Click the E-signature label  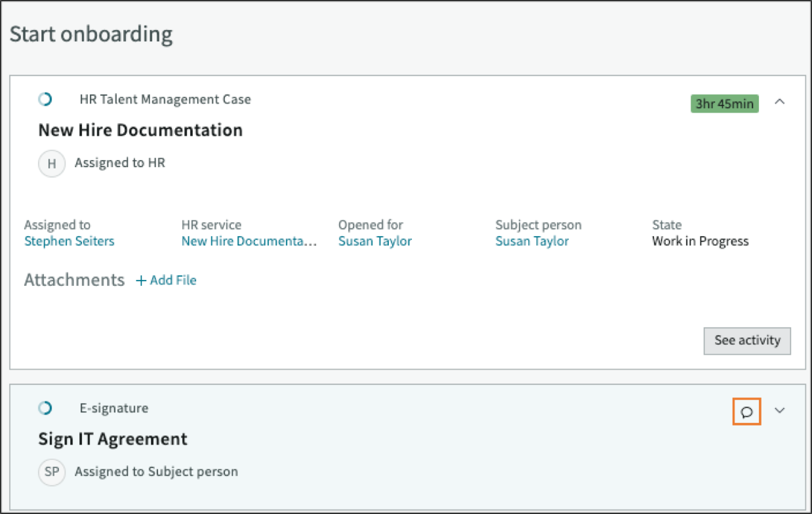point(114,408)
